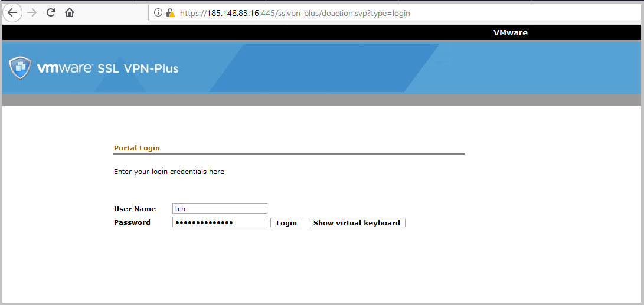Screen dimensions: 644x305
Task: Click Show virtual keyboard button
Action: (x=357, y=223)
